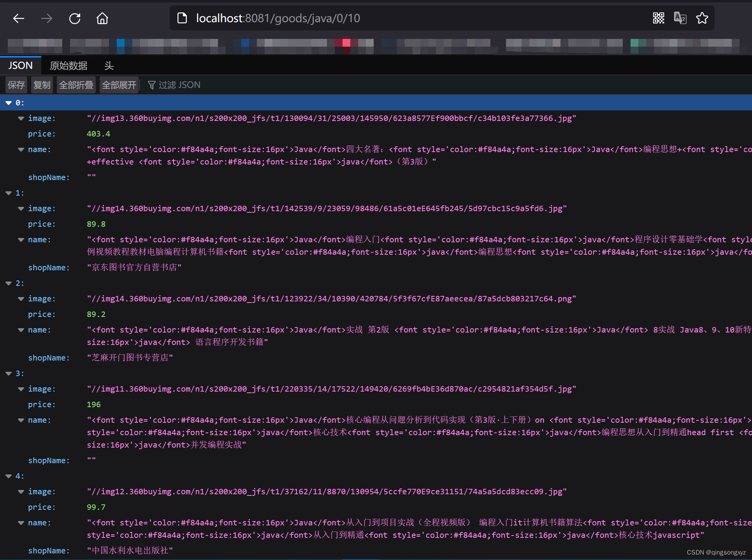
Task: Switch to the 原始数据 tab
Action: (69, 65)
